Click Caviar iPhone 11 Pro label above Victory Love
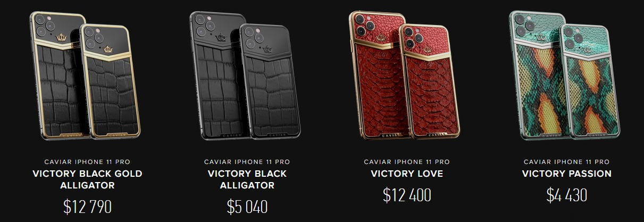The width and height of the screenshot is (644, 222). pyautogui.click(x=407, y=161)
